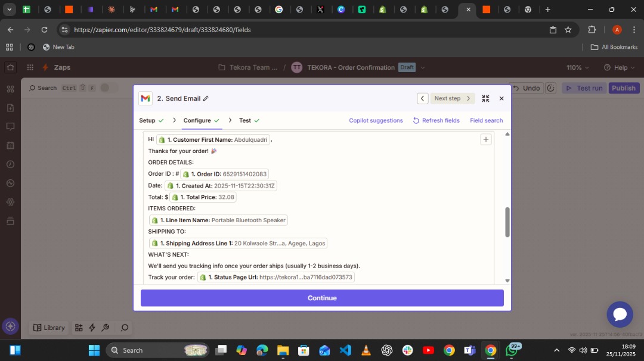Show hidden system tray icons

[556, 350]
